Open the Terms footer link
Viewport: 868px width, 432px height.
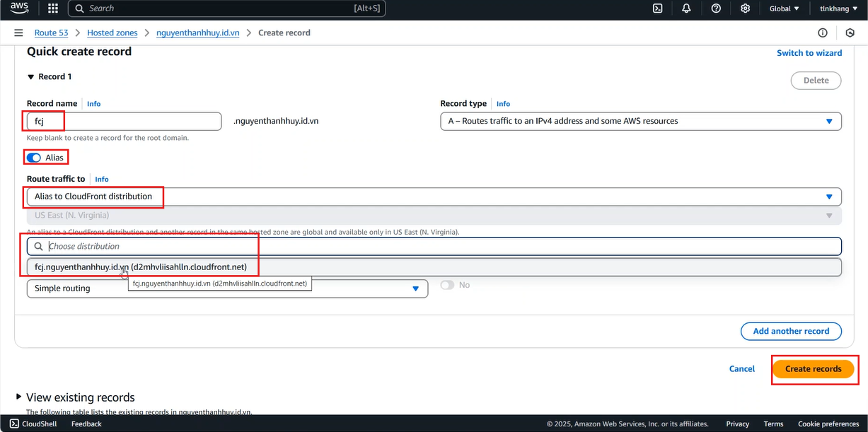(x=773, y=424)
